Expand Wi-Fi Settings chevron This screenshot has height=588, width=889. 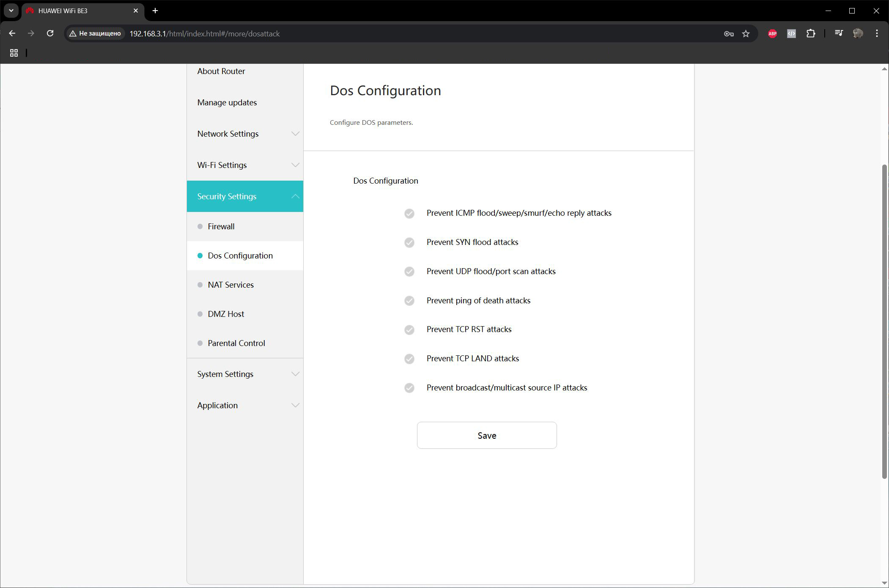coord(295,165)
